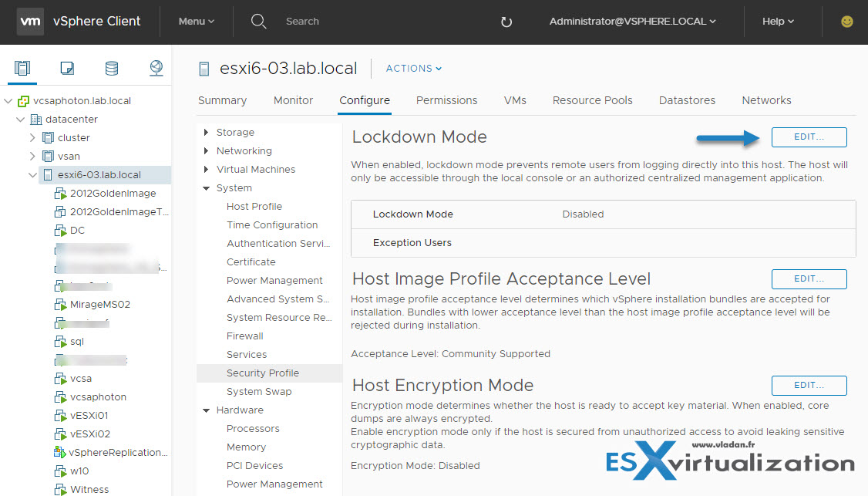Open the Help dropdown

coord(778,22)
